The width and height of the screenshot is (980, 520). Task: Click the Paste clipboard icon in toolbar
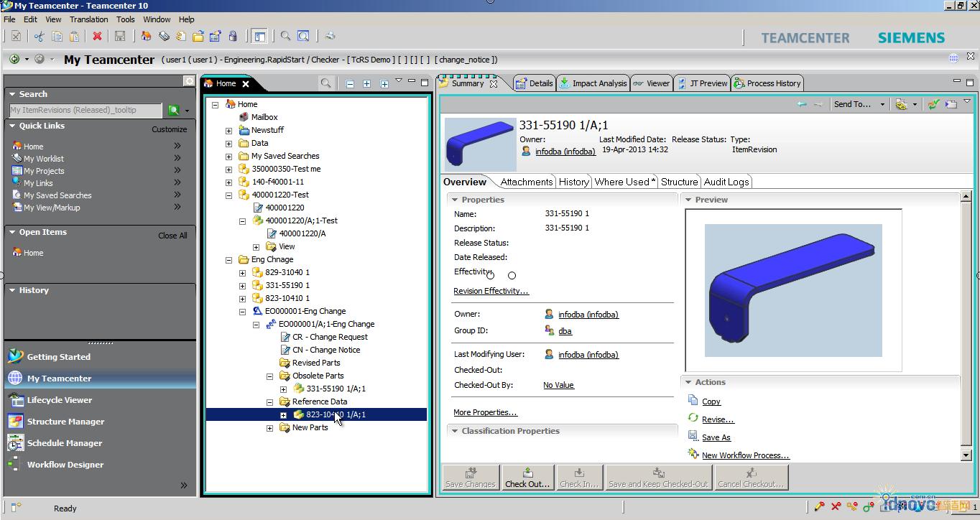pos(75,36)
